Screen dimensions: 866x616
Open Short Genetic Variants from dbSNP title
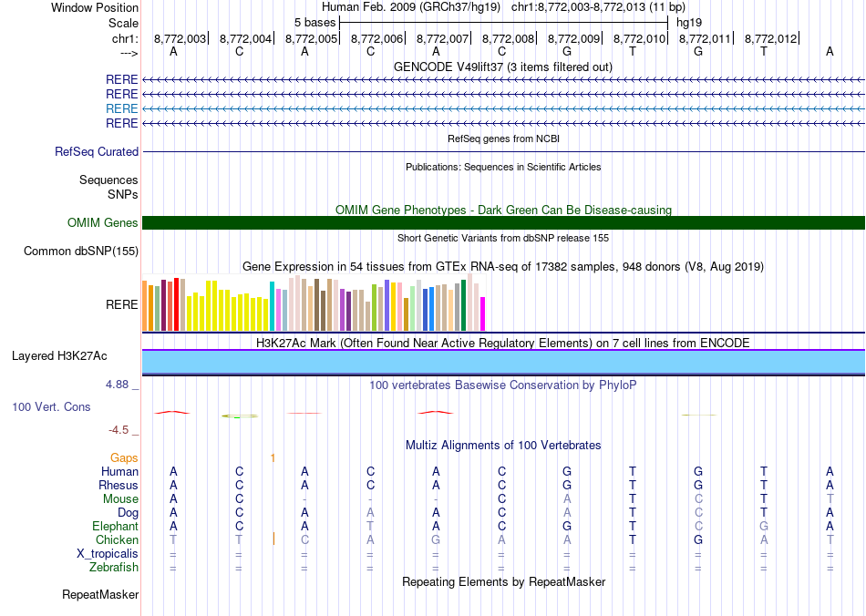click(x=503, y=238)
